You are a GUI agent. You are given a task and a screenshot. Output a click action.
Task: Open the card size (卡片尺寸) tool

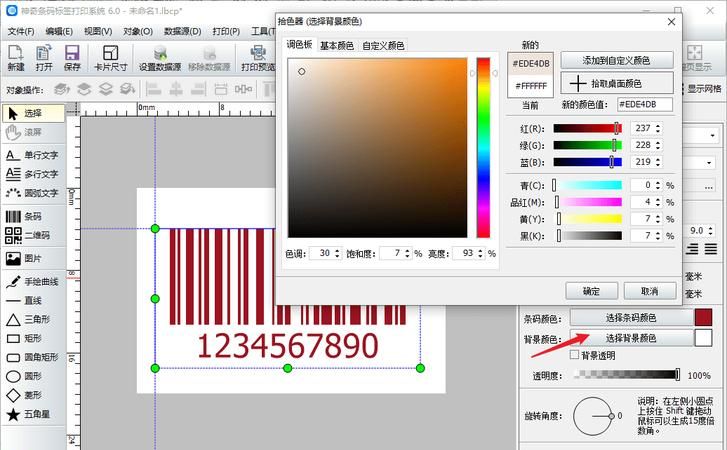point(110,58)
